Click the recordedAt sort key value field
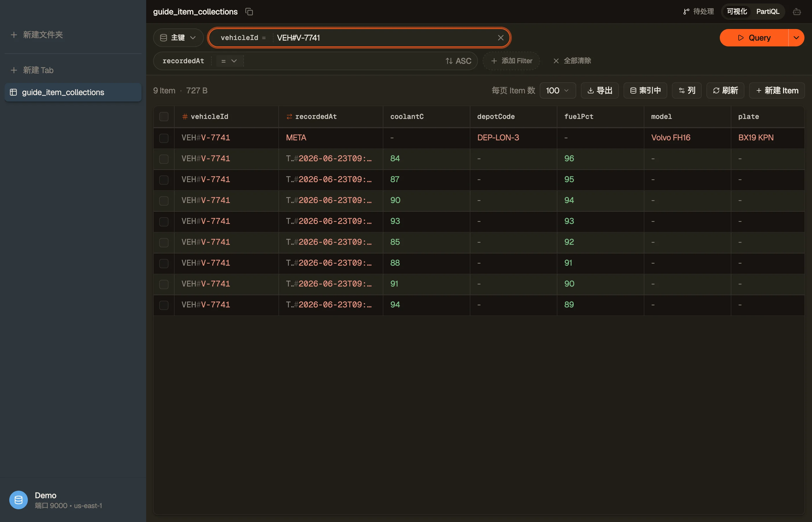 [x=342, y=61]
